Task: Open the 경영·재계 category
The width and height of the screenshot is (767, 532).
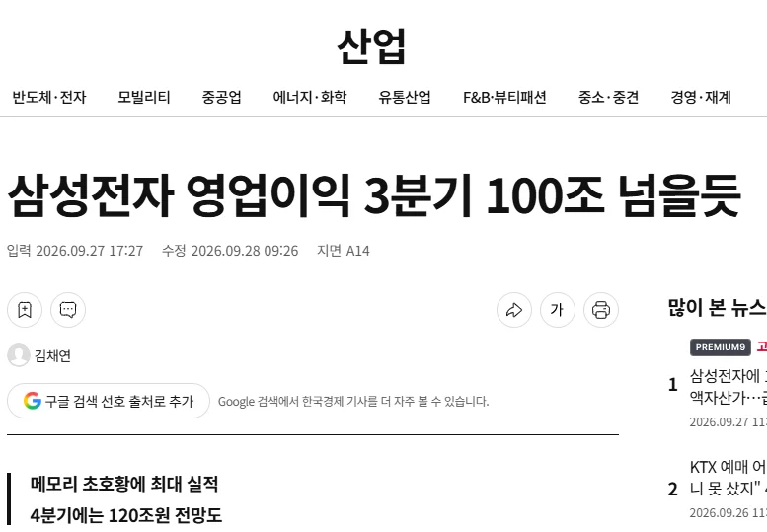Action: point(701,98)
